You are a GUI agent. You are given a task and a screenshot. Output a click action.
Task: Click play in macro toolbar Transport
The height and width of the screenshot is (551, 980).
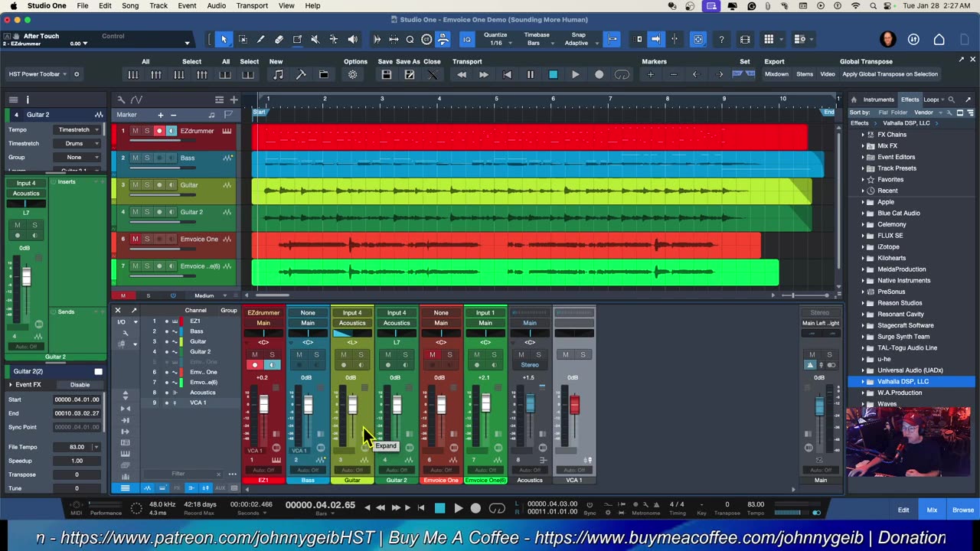click(576, 74)
